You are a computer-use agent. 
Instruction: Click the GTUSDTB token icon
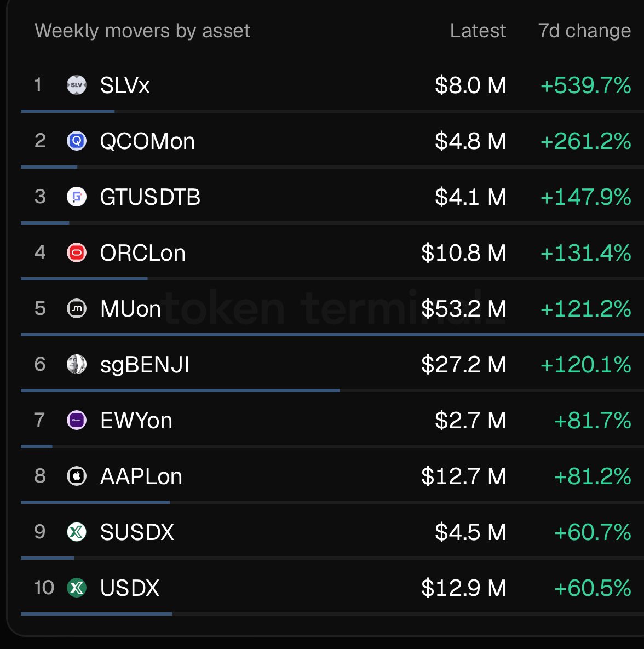click(77, 197)
